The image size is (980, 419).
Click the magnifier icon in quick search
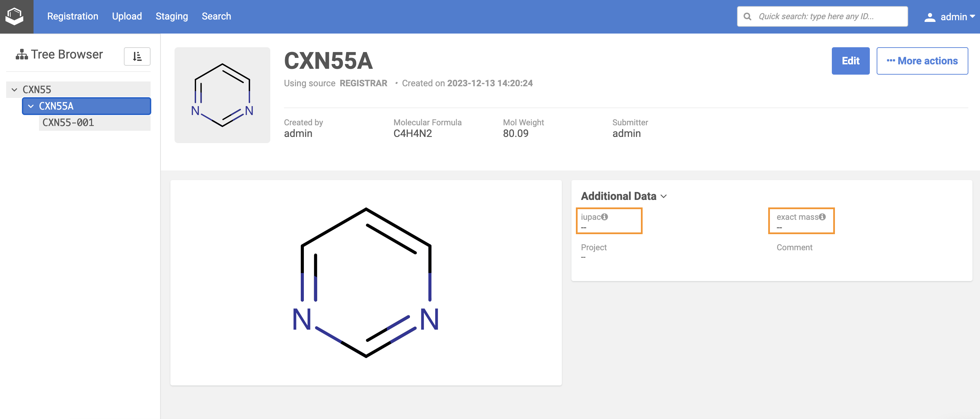pos(747,16)
